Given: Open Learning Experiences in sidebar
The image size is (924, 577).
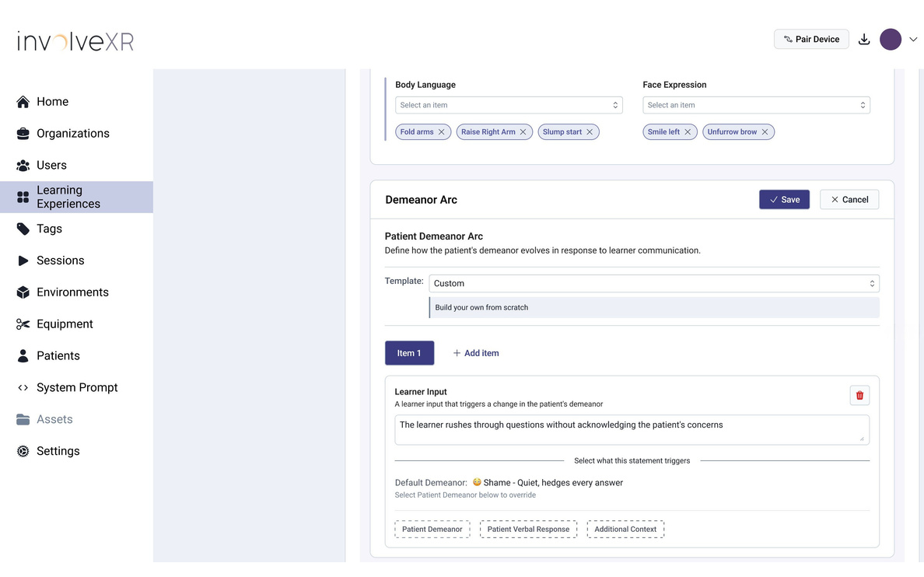Looking at the screenshot, I should click(x=76, y=198).
